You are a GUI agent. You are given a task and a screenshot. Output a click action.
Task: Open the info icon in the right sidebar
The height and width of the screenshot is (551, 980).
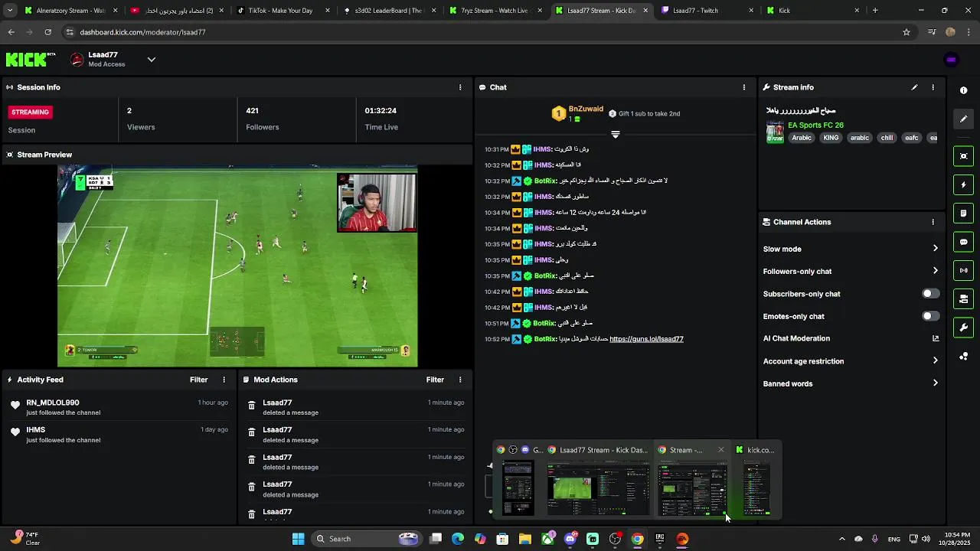[963, 90]
